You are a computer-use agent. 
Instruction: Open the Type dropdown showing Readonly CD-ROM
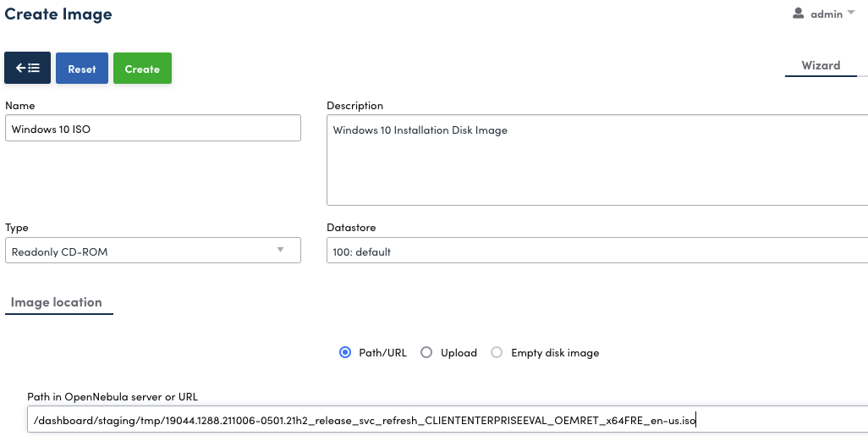(152, 251)
